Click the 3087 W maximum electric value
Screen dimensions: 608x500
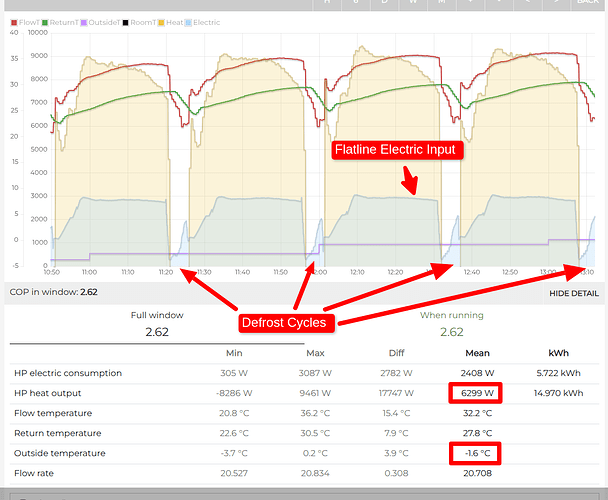(315, 373)
